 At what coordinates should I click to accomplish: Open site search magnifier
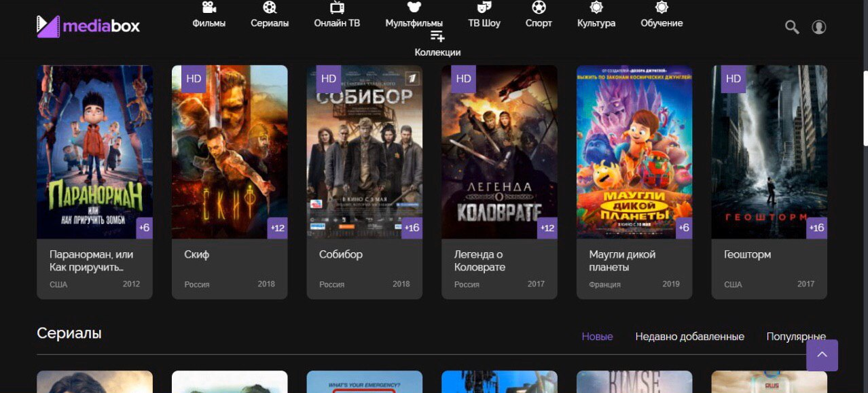pos(792,27)
